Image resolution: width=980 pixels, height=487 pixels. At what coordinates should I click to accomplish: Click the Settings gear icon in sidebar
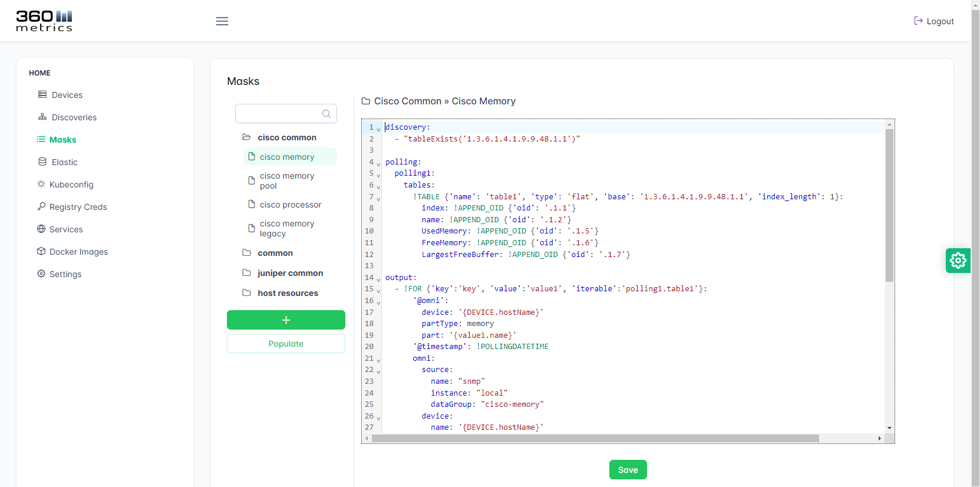pyautogui.click(x=41, y=274)
